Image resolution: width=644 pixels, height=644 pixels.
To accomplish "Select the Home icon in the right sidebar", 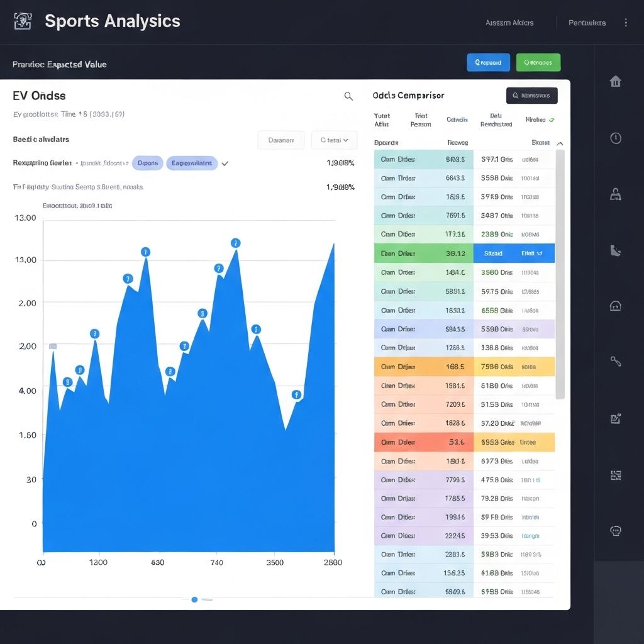I will click(616, 81).
